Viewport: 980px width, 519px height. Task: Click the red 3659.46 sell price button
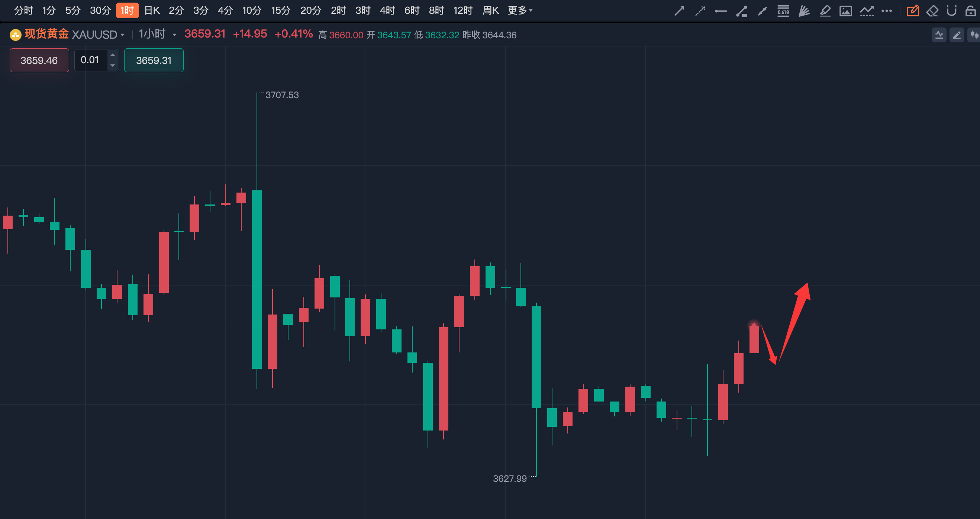tap(39, 60)
